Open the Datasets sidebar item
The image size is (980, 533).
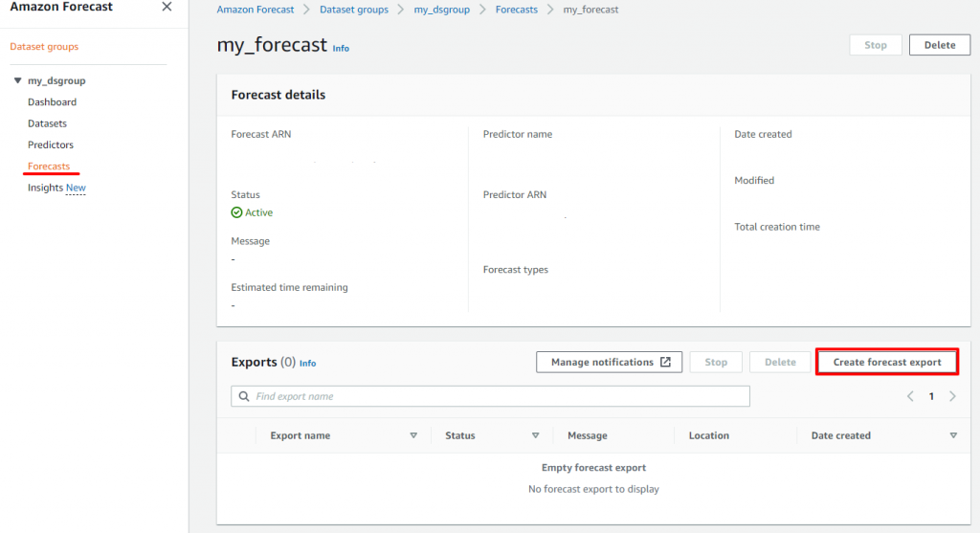47,123
